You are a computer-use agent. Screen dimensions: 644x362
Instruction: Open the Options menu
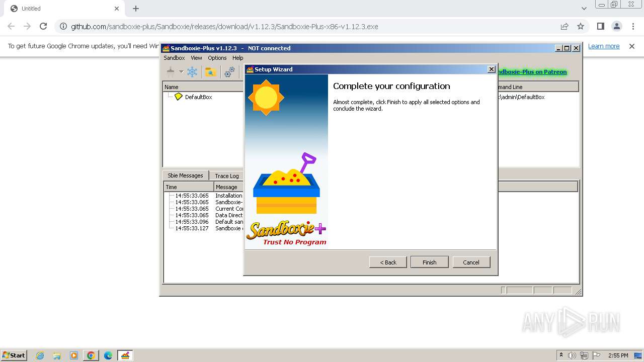coord(217,58)
